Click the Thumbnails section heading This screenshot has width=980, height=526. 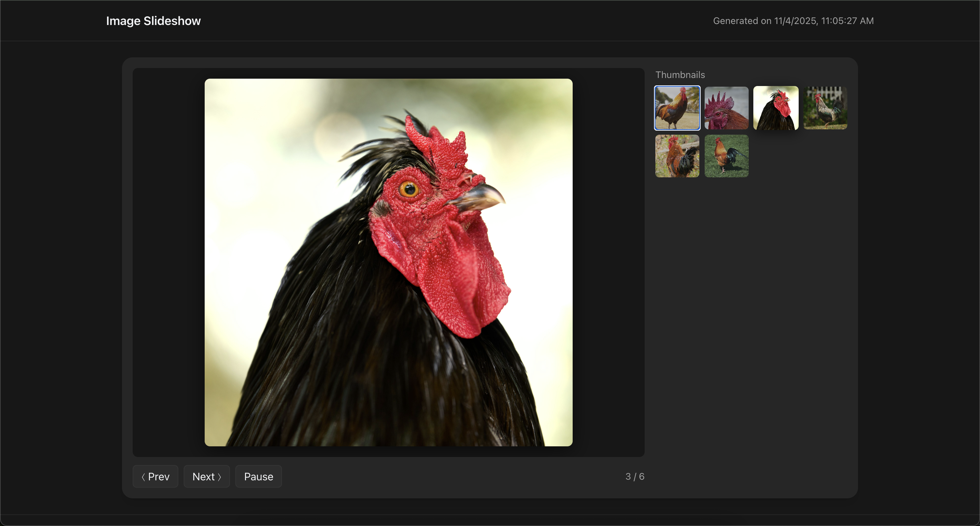click(x=680, y=75)
